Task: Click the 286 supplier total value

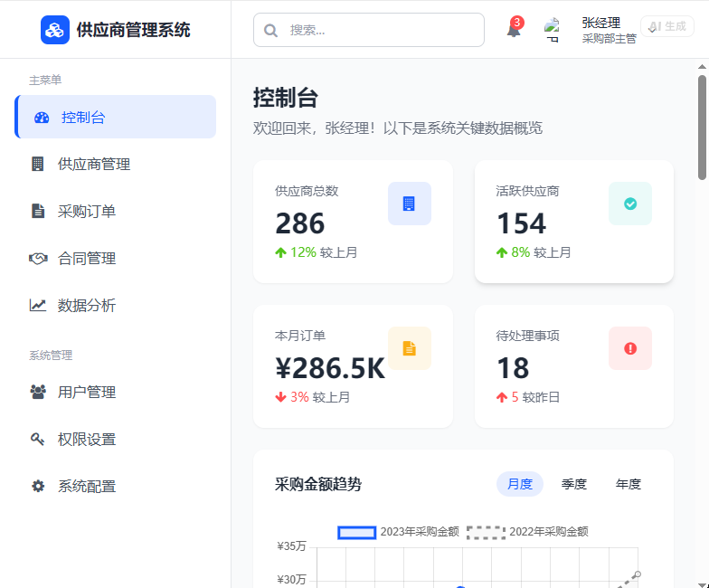Action: coord(300,223)
